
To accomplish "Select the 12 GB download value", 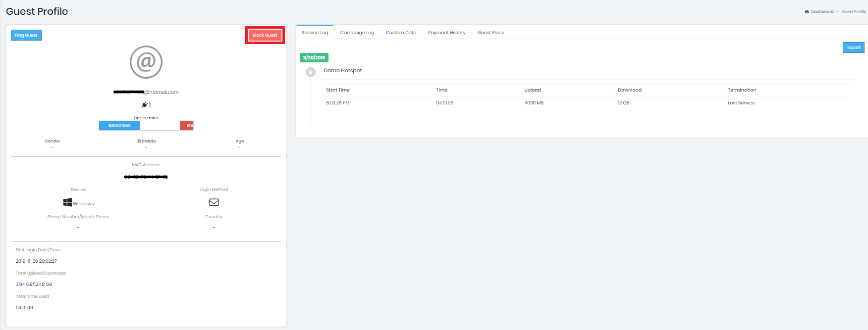I will [x=623, y=103].
